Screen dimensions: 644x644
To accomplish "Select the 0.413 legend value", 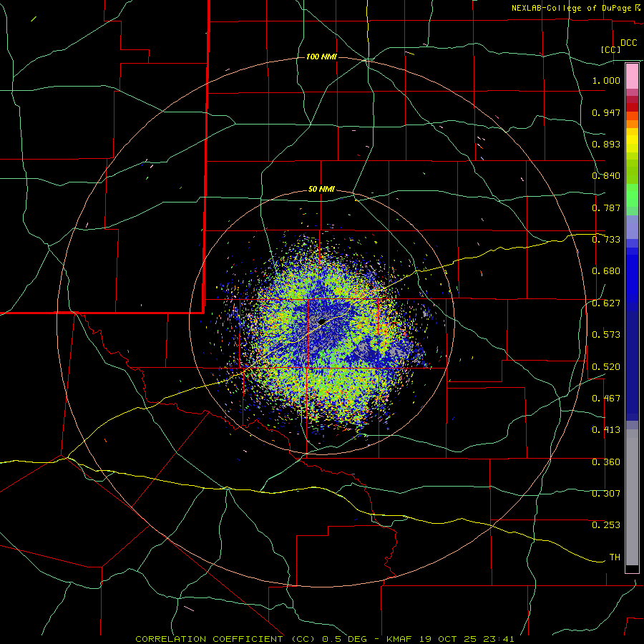I will [x=606, y=429].
